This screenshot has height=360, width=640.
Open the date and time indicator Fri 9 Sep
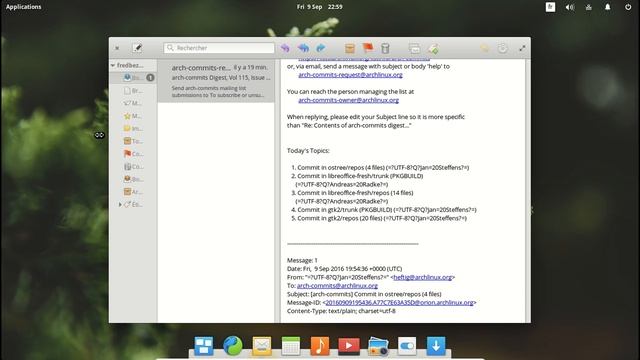(320, 7)
